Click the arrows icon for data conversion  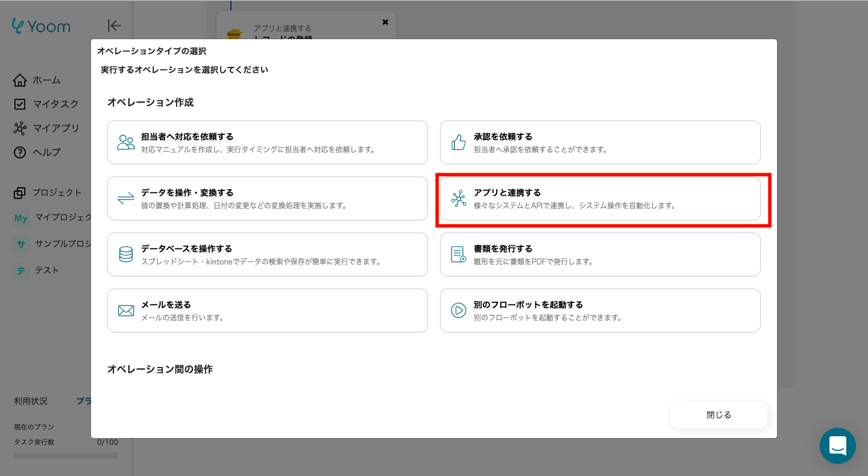tap(126, 198)
